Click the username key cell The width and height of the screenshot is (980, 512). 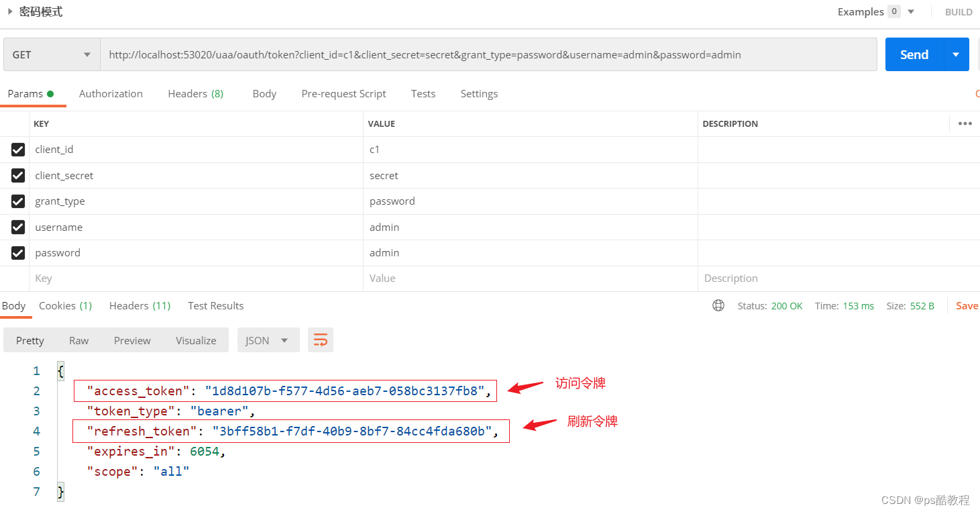coord(197,227)
